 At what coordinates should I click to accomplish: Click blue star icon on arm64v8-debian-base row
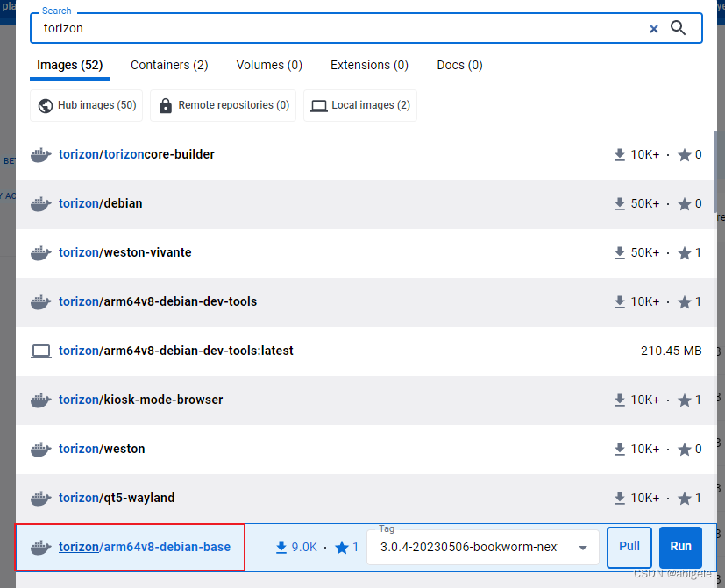[x=342, y=548]
